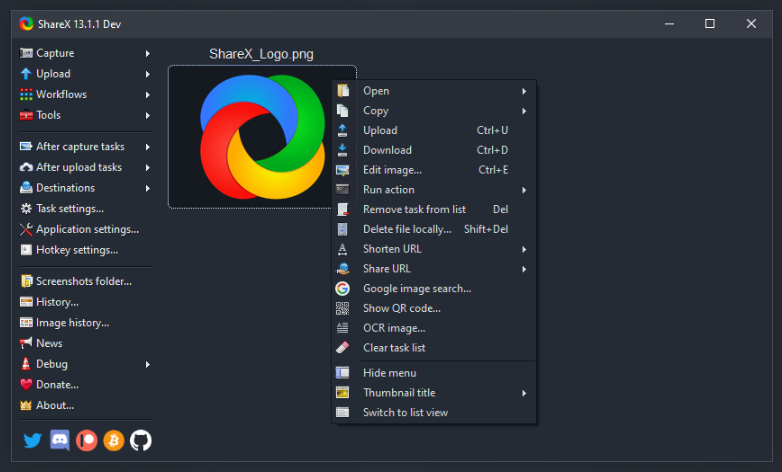Click the ShareX logo in title bar
The image size is (782, 472).
pos(26,23)
